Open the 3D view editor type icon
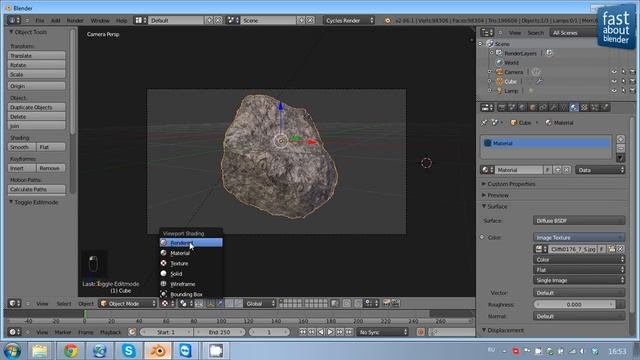 coord(14,303)
